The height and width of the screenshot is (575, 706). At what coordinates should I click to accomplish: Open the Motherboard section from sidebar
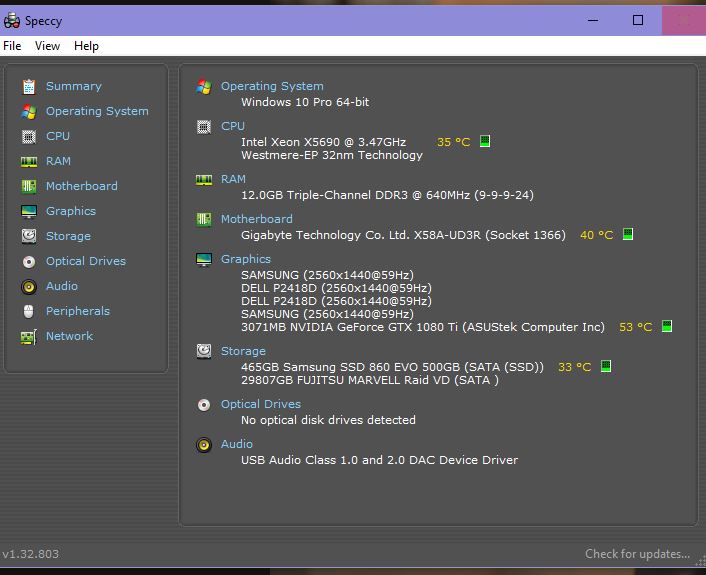pos(82,186)
